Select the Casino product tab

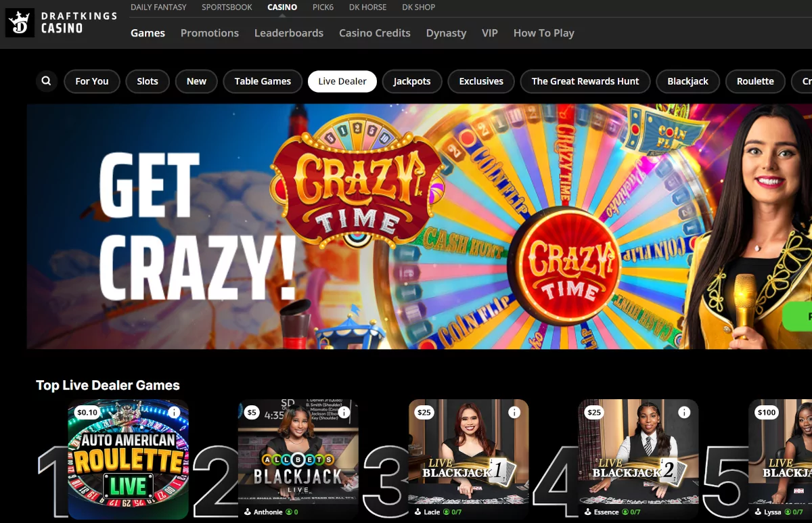pos(282,7)
